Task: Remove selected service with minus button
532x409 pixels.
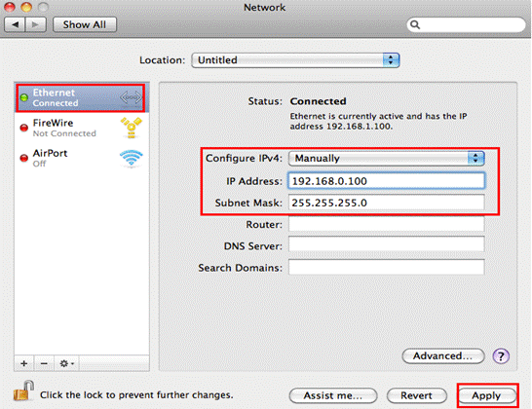Action: tap(44, 363)
